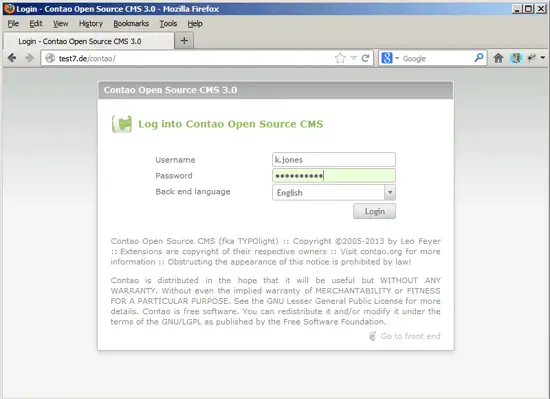
Task: Open the URL history dropdown arrow
Action: point(354,58)
